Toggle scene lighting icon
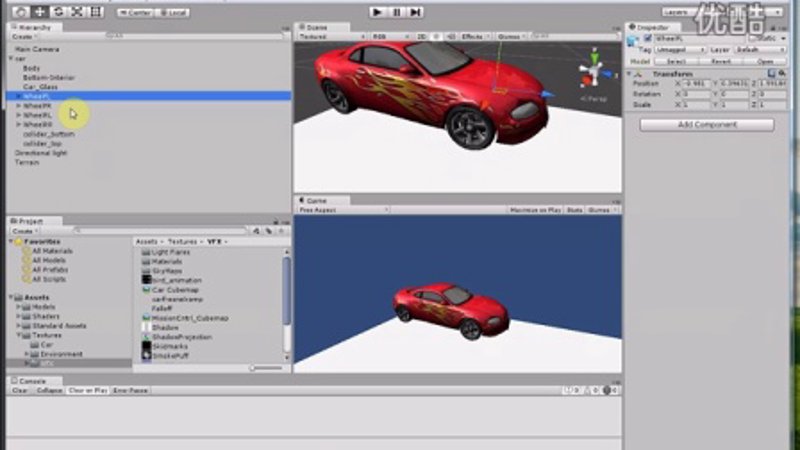Screen dimensions: 800x450 [x=436, y=37]
